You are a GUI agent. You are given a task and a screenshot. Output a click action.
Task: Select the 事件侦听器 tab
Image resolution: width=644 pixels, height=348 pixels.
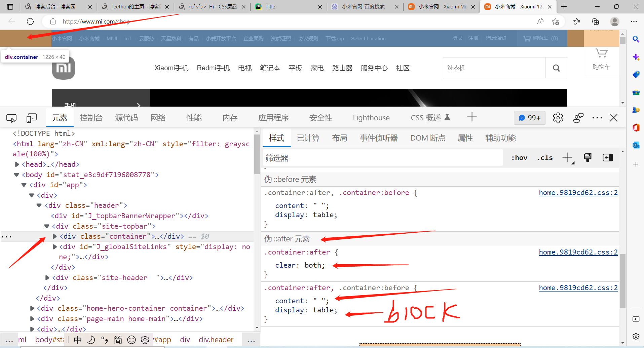coord(379,138)
